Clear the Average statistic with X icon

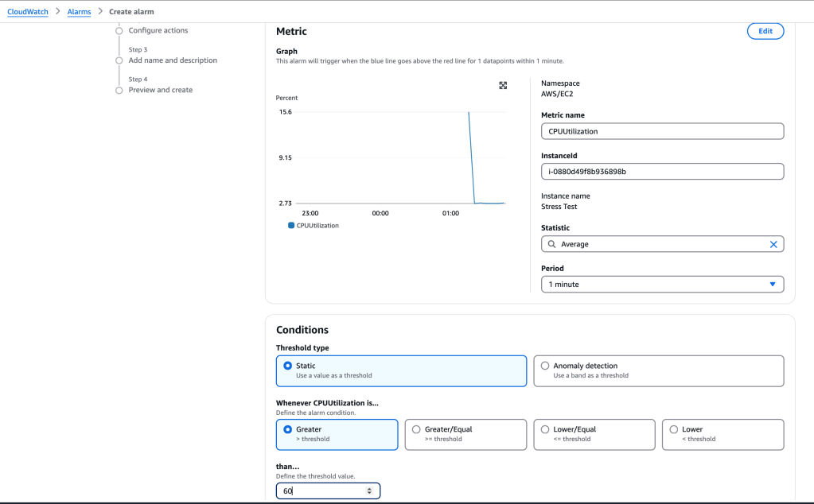click(x=773, y=244)
